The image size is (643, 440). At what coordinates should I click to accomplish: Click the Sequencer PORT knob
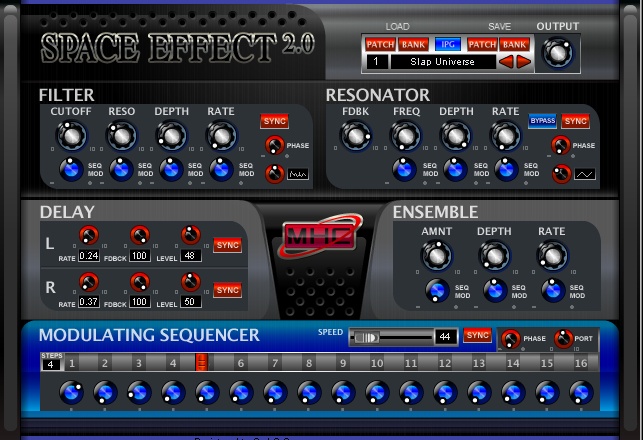click(564, 338)
